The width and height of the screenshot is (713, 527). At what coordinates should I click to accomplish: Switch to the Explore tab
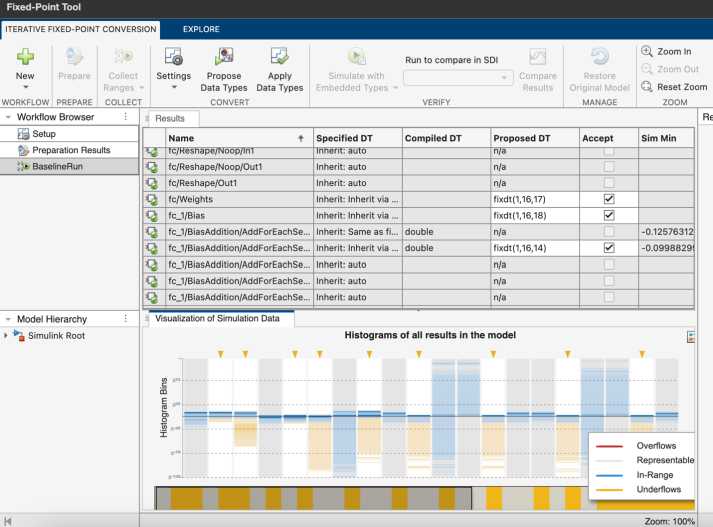[201, 29]
